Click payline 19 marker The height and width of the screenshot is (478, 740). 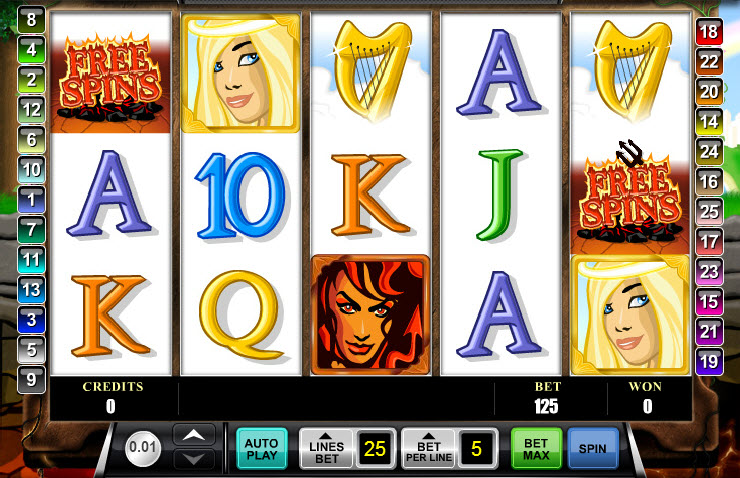[x=709, y=361]
